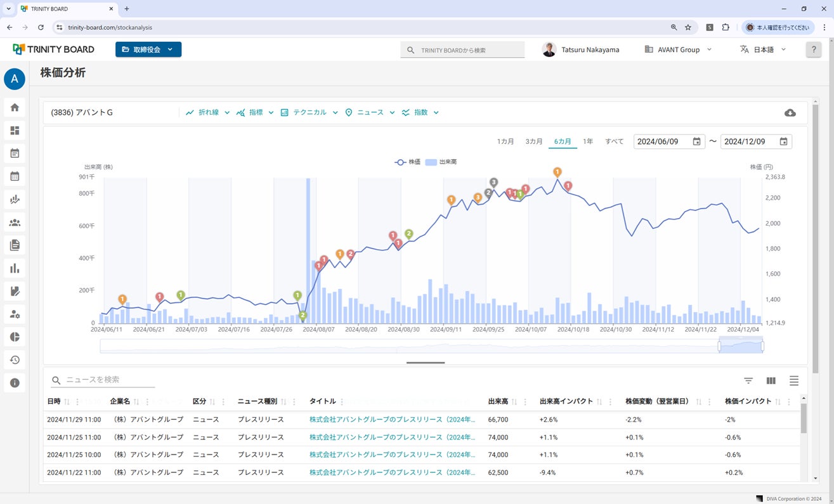Select the すべて period tab

(614, 141)
